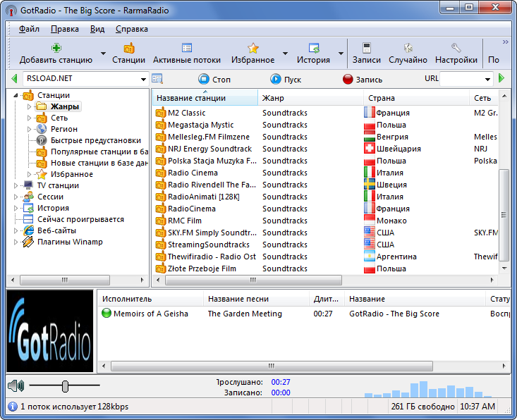Expand the TV станции tree node
The height and width of the screenshot is (420, 517).
tap(16, 185)
